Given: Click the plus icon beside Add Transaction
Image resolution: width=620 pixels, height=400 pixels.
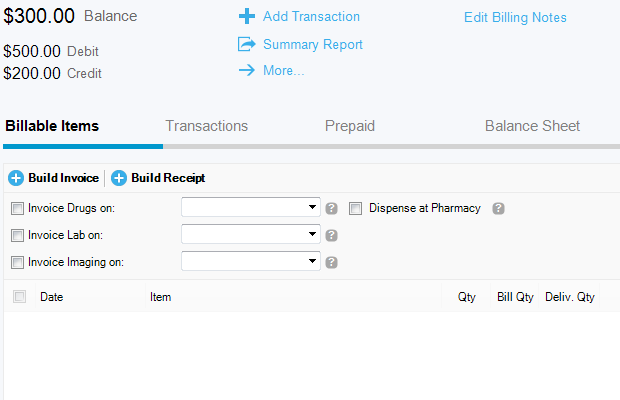Looking at the screenshot, I should [246, 17].
